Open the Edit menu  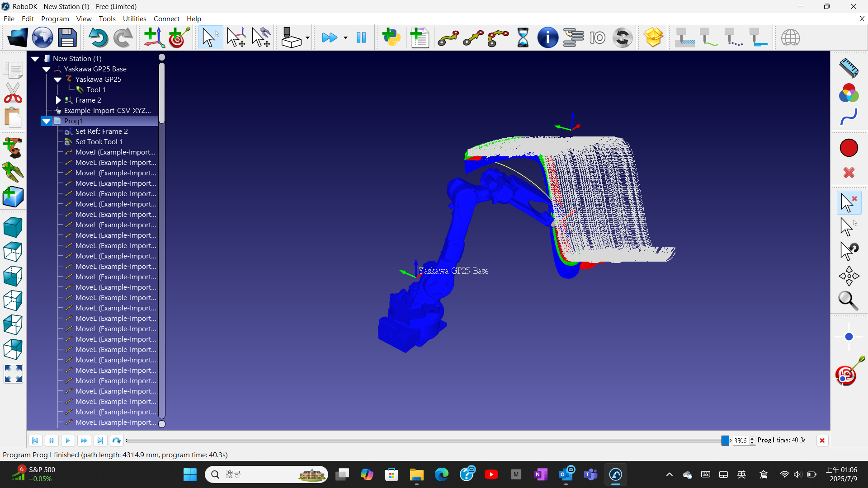coord(28,19)
